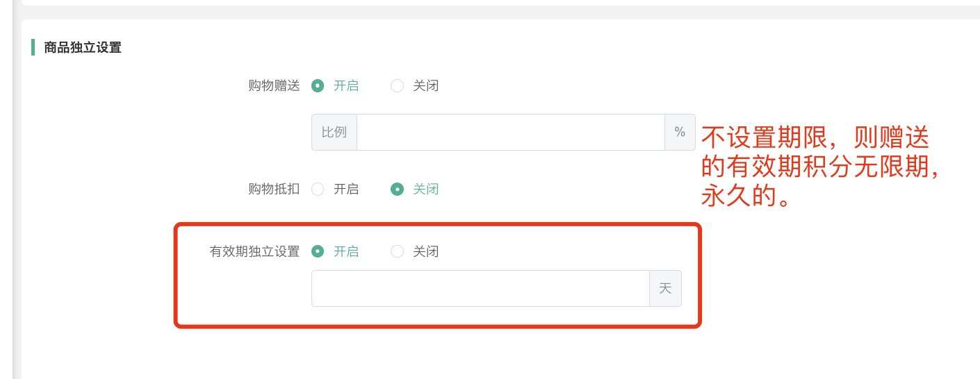Click the 商品独立设置 section heading
Image resolution: width=980 pixels, height=379 pixels.
point(83,47)
